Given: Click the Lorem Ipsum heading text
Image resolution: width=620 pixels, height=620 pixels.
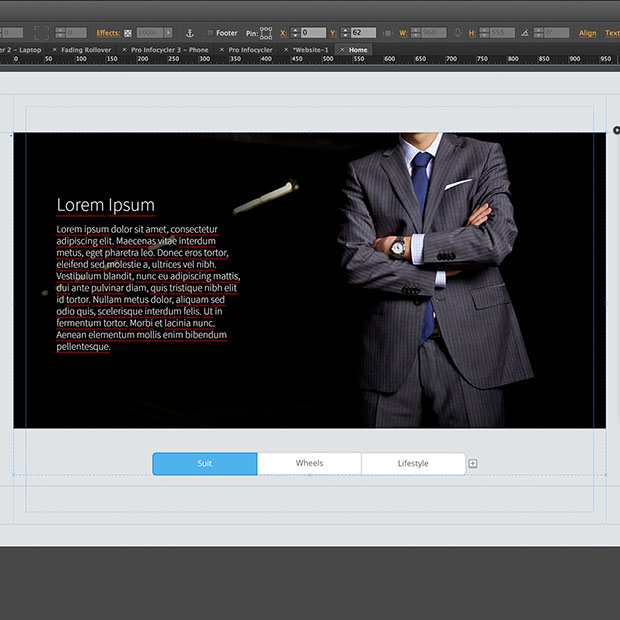Looking at the screenshot, I should (x=106, y=205).
